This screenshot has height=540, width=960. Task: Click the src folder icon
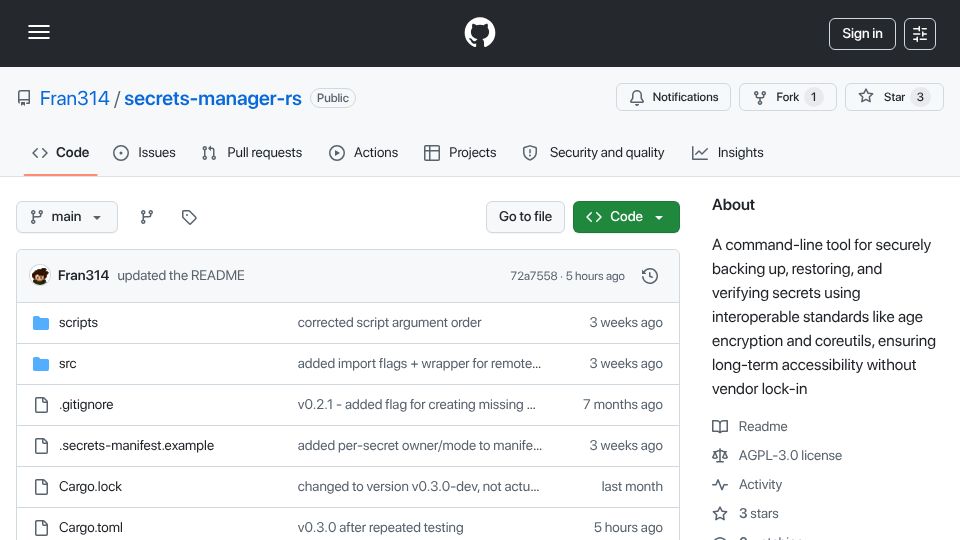coord(41,364)
